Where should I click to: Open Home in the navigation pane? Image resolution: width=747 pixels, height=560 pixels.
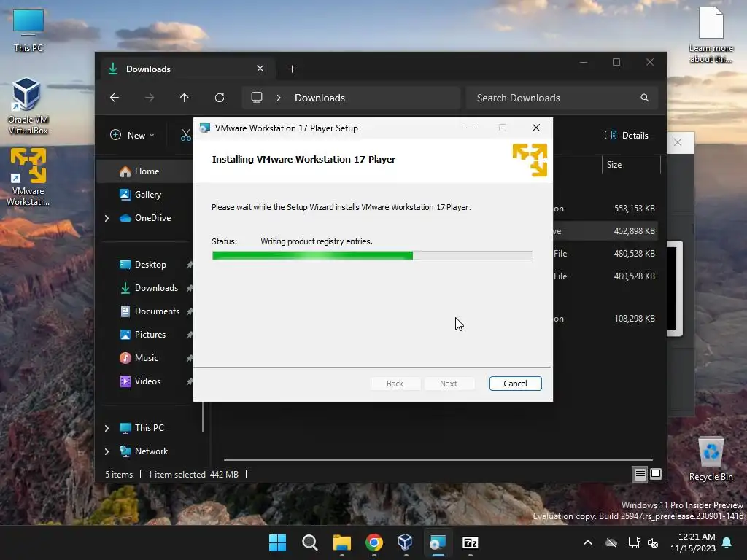pyautogui.click(x=145, y=171)
